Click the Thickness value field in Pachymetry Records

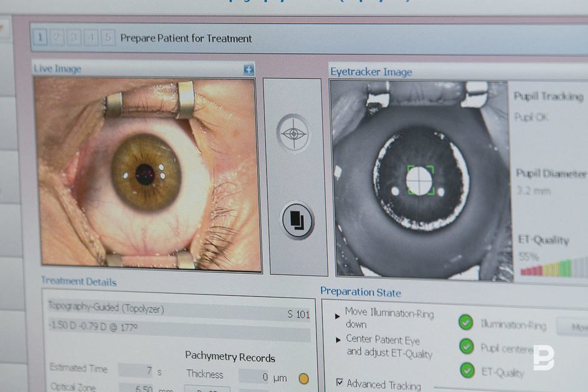(263, 376)
